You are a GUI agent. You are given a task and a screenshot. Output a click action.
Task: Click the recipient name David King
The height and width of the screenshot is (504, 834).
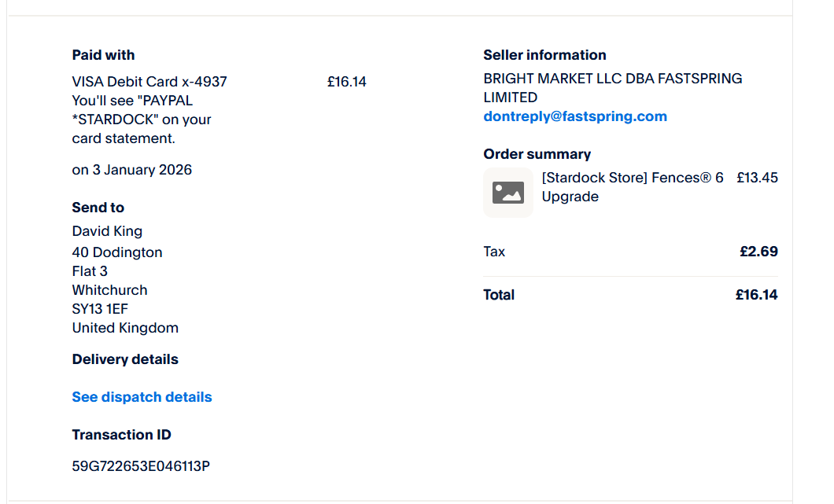107,231
